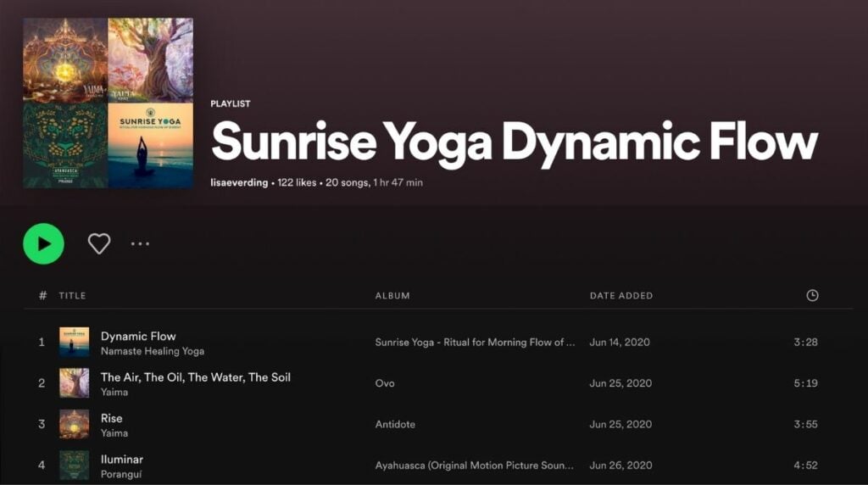Viewport: 868px width, 485px height.
Task: Click the 122 likes text
Action: click(x=297, y=182)
